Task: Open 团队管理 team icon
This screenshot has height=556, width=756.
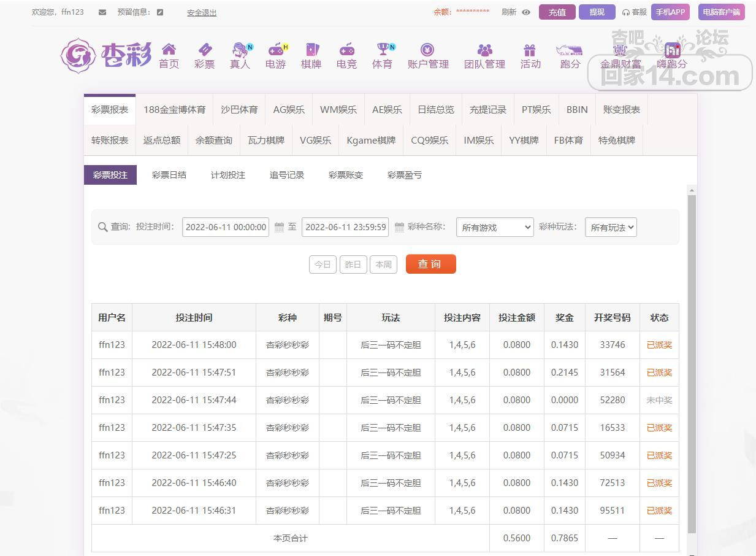Action: tap(484, 50)
